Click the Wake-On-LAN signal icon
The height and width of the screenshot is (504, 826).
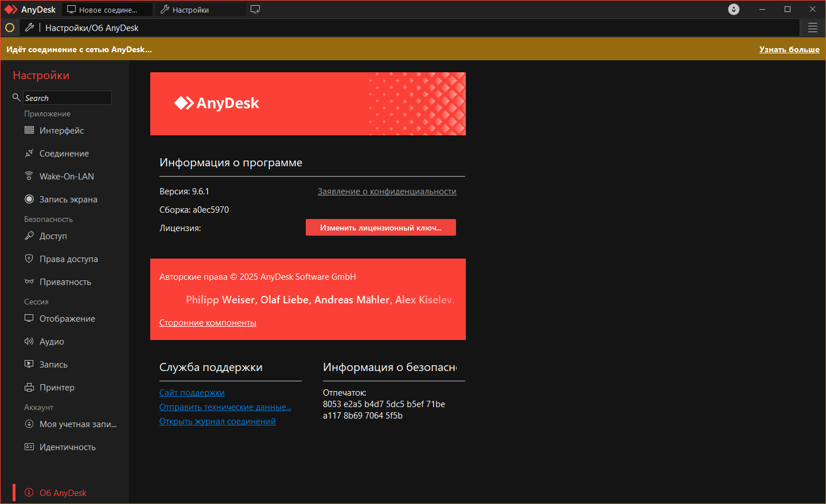(x=29, y=176)
